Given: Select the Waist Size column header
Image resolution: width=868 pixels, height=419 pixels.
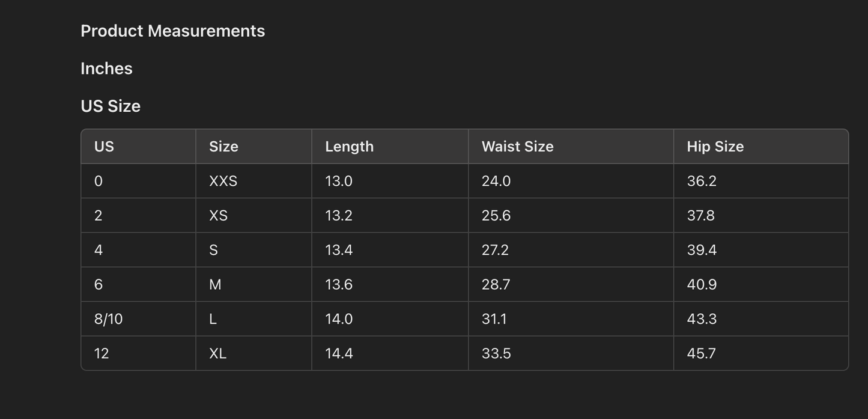Looking at the screenshot, I should pos(517,147).
